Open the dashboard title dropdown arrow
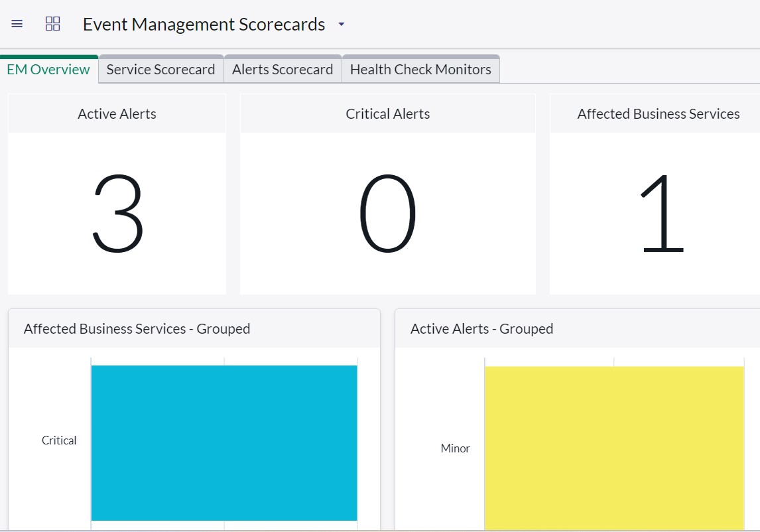 click(340, 24)
